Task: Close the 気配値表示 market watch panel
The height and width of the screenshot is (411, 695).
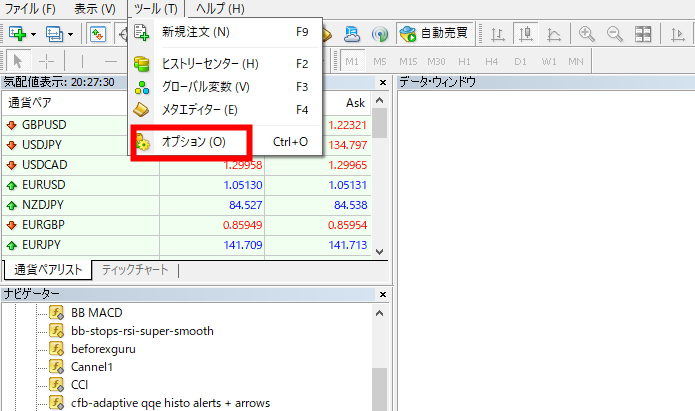Action: tap(383, 82)
